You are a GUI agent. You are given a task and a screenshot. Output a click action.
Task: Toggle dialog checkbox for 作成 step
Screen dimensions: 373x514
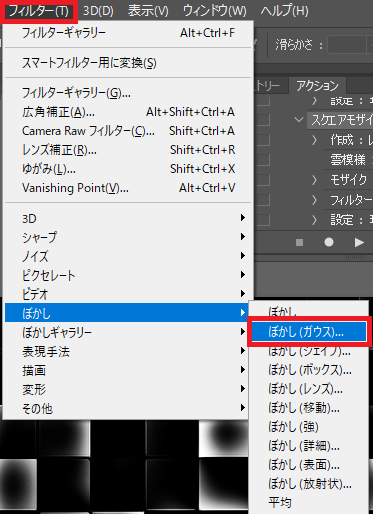[x=263, y=140]
